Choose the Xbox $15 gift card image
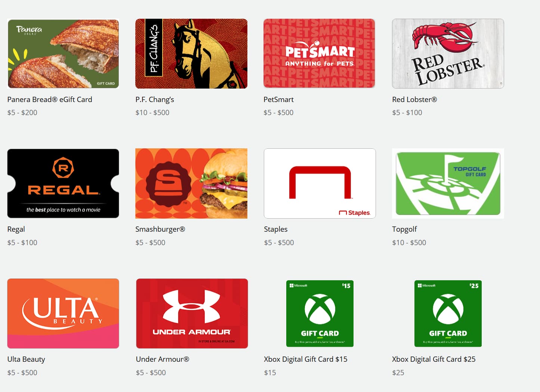The width and height of the screenshot is (540, 392). [x=320, y=314]
